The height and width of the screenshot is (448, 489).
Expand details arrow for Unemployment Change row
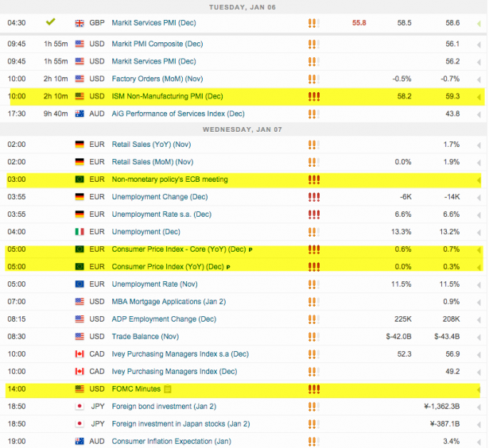(x=479, y=198)
